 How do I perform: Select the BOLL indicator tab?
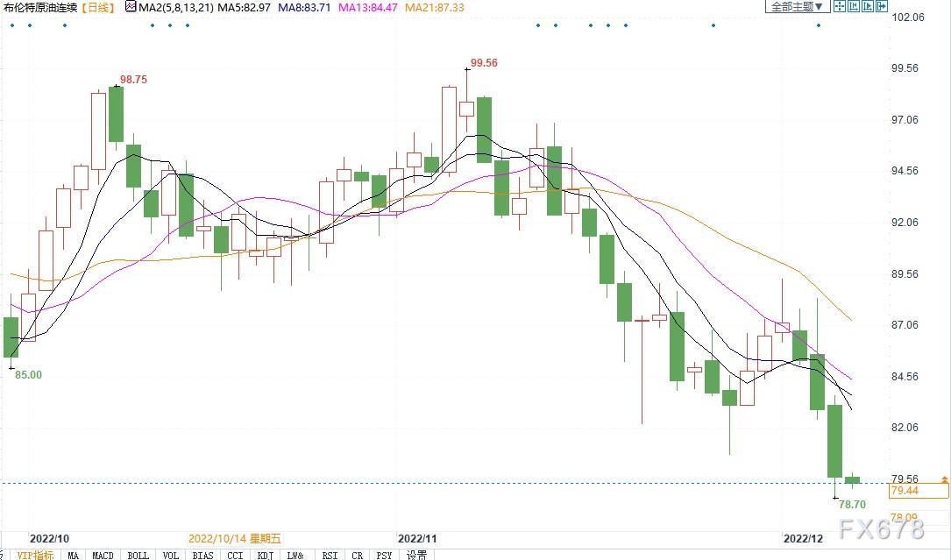(x=138, y=555)
